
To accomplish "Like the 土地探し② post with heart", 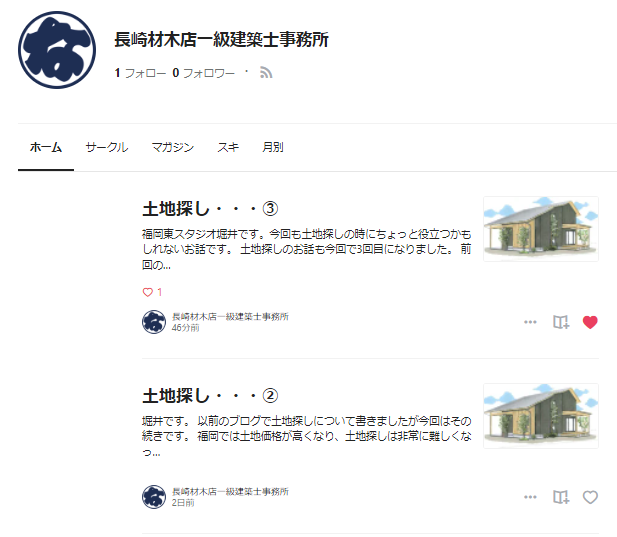I will (x=590, y=497).
